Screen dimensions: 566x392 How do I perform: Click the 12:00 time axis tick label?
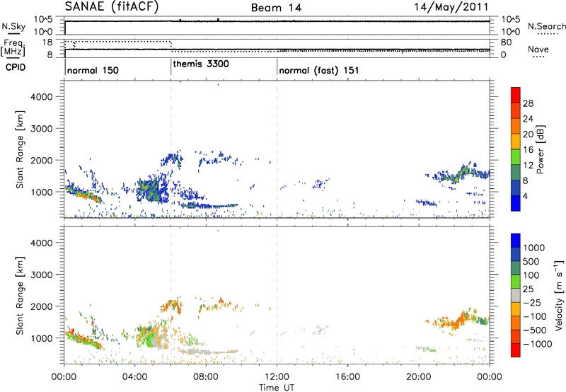[277, 377]
